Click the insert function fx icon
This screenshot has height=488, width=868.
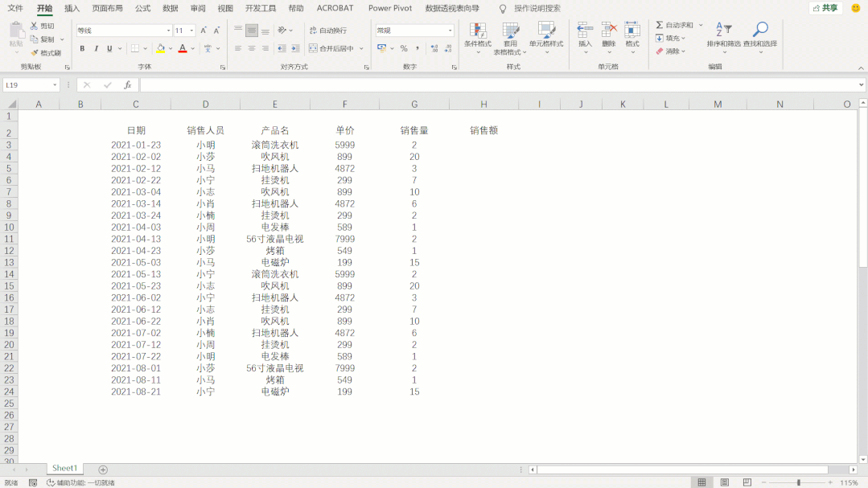127,84
